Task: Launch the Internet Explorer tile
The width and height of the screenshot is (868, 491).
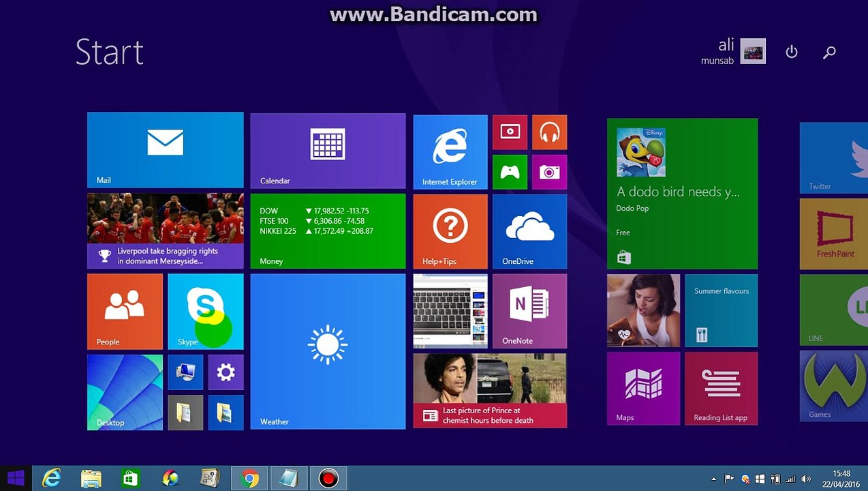Action: click(x=450, y=151)
